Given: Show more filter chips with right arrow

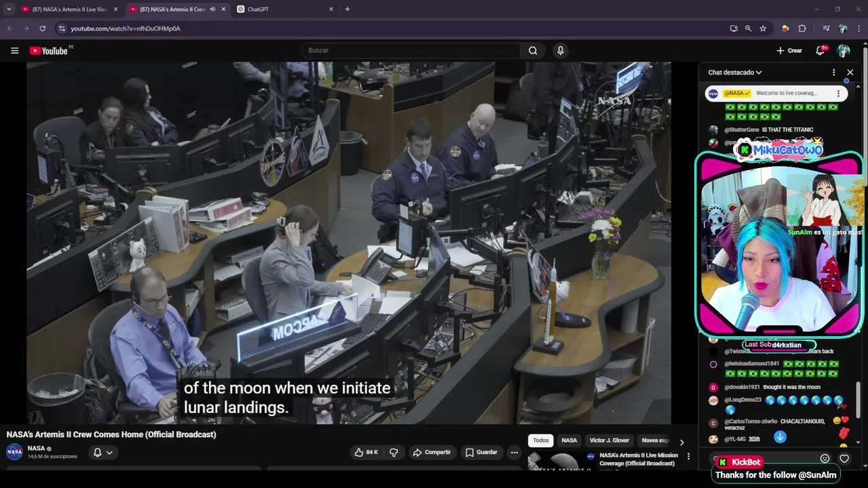Looking at the screenshot, I should click(682, 442).
